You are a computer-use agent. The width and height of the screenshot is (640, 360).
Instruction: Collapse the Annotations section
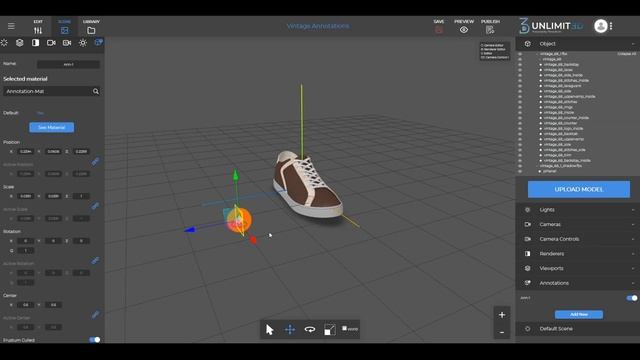578,283
